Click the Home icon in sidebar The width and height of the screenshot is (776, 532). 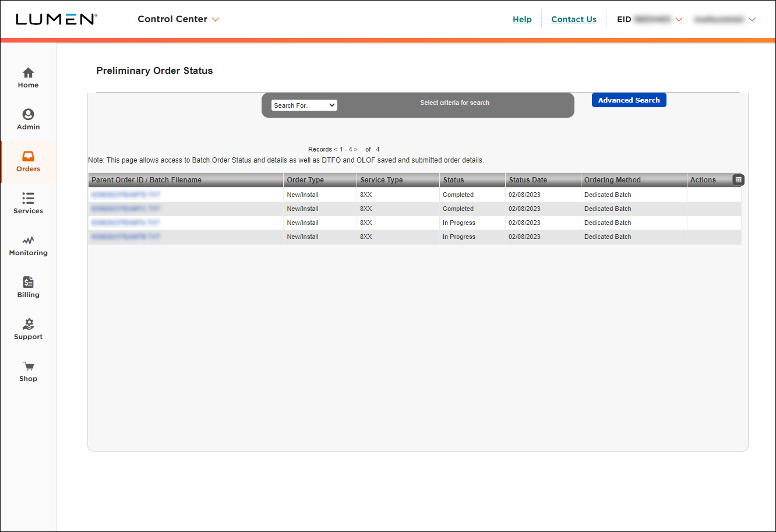point(28,73)
